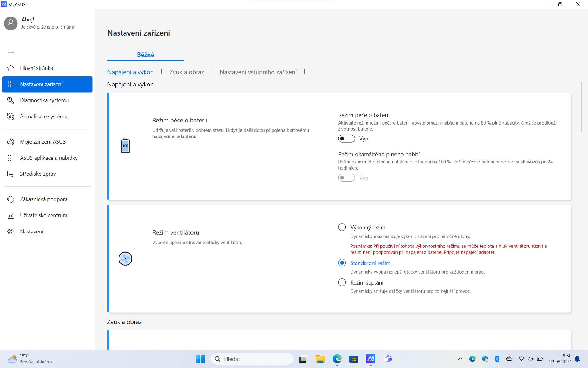Select Standardní režim fan mode
The image size is (588, 368).
click(x=342, y=263)
